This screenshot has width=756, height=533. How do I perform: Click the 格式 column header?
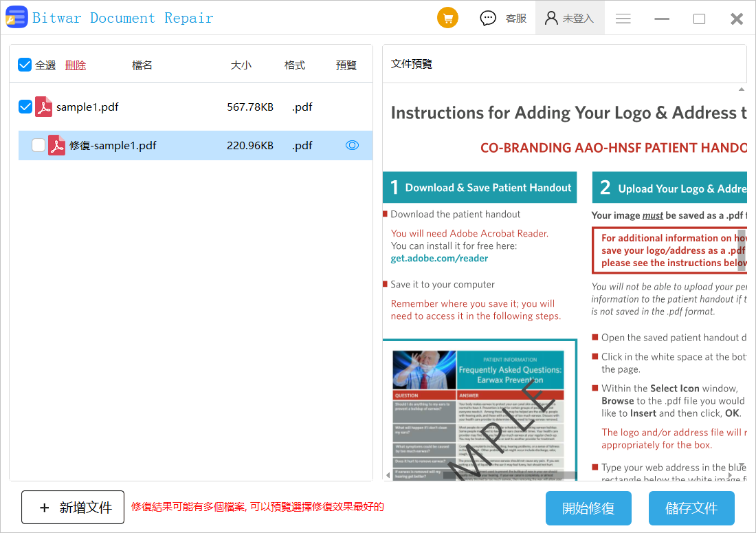(x=295, y=65)
